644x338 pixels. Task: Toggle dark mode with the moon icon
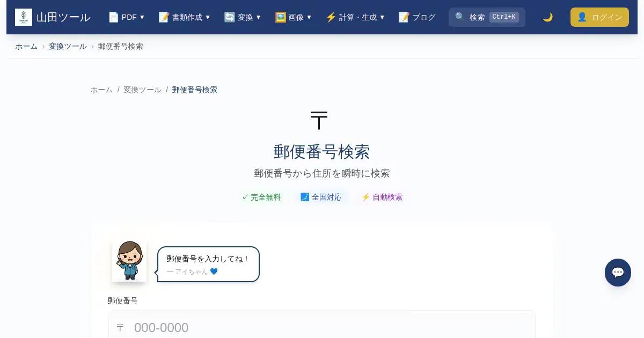click(547, 17)
